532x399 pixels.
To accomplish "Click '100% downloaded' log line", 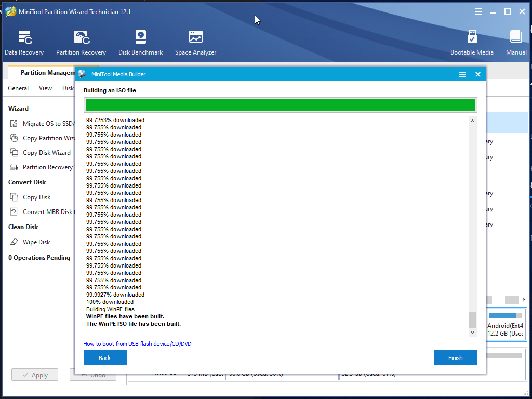I will click(x=110, y=302).
